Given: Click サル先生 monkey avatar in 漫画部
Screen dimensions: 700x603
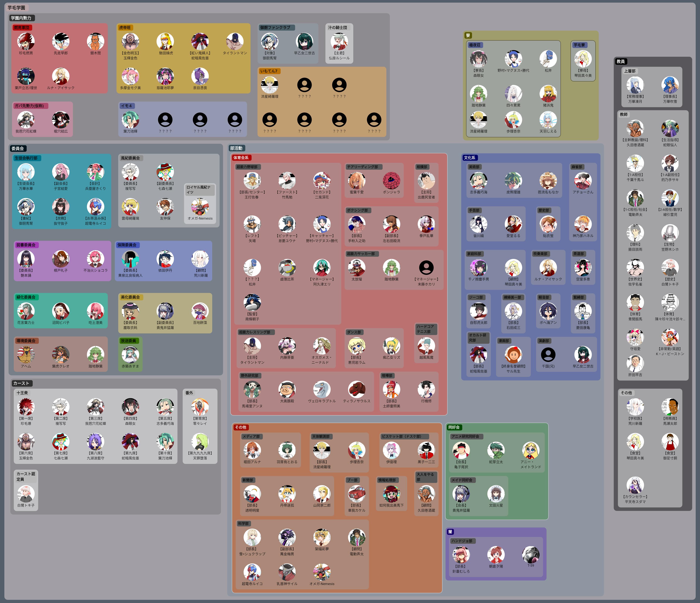Looking at the screenshot, I should click(513, 355).
